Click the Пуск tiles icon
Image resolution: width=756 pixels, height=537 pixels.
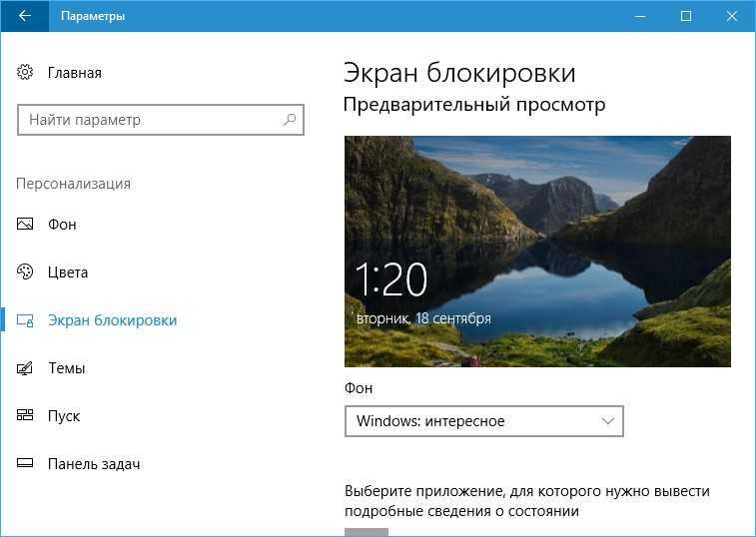25,415
